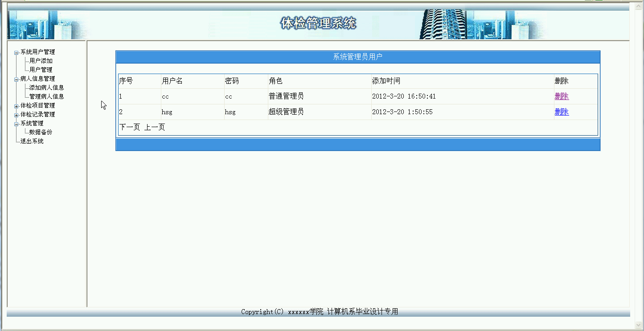
Task: Click the 用户名 column header
Action: (x=172, y=81)
